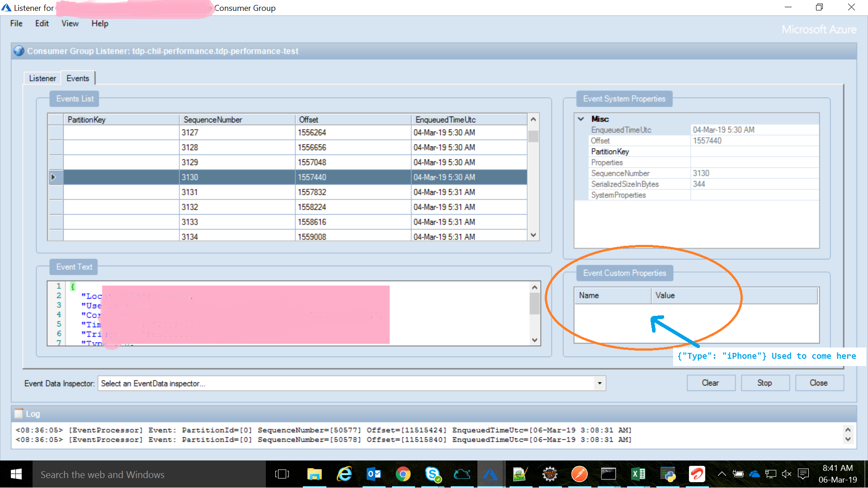Open the Edit menu
The width and height of the screenshot is (868, 488).
tap(42, 23)
